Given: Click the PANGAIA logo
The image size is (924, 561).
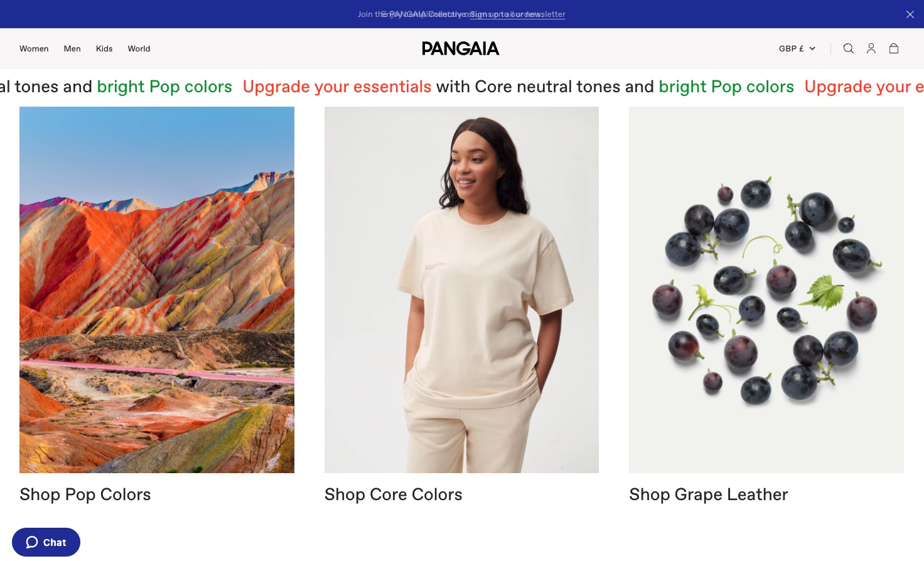Looking at the screenshot, I should pos(460,48).
